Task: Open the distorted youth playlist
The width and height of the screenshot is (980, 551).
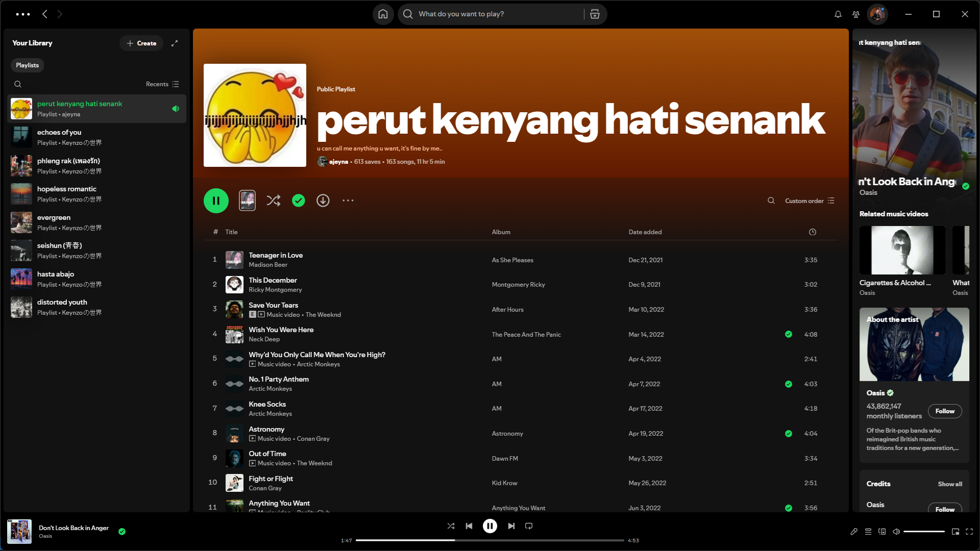Action: (x=97, y=307)
